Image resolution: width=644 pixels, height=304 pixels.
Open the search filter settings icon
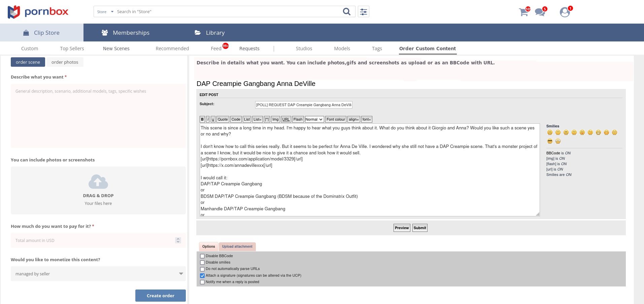(x=364, y=12)
